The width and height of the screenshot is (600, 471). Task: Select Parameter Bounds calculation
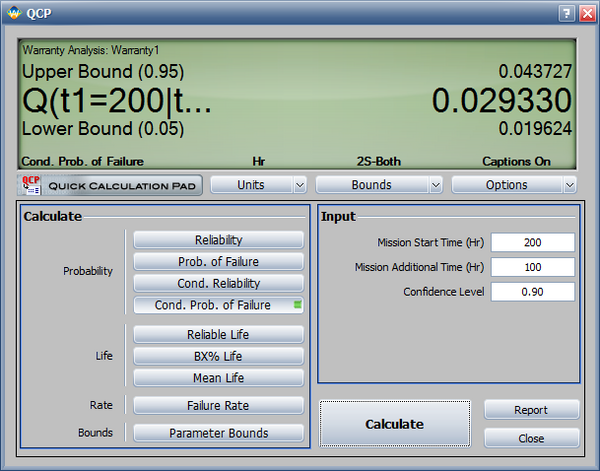(x=218, y=433)
